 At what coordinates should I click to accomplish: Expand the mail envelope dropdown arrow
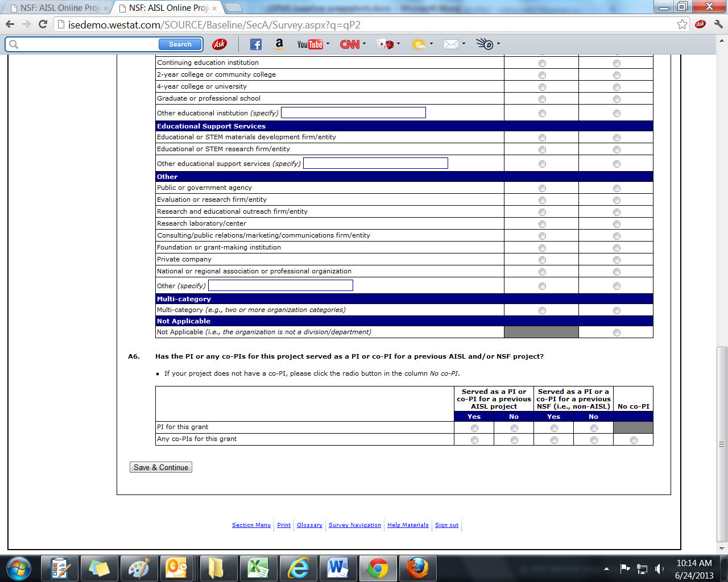point(464,44)
